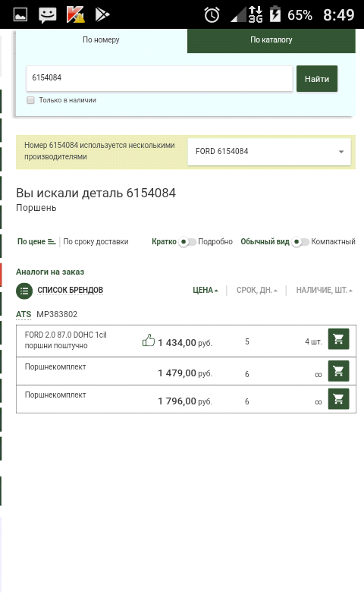The image size is (364, 607).
Task: Click the 1 479,00 руб. price
Action: (185, 373)
